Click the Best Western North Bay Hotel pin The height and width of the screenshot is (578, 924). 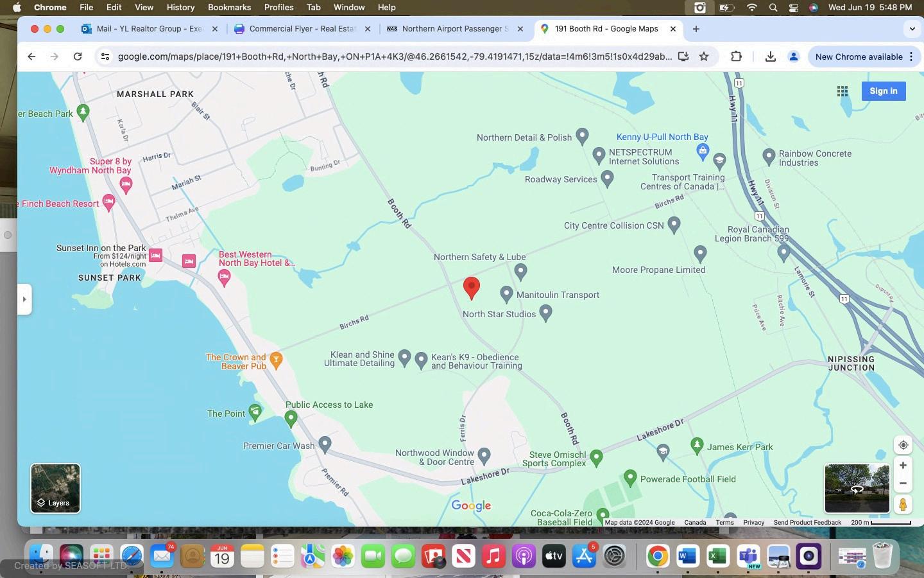224,277
